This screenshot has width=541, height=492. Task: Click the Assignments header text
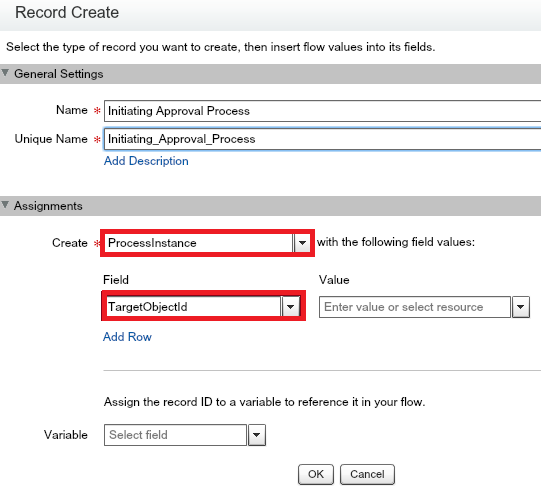pyautogui.click(x=48, y=206)
